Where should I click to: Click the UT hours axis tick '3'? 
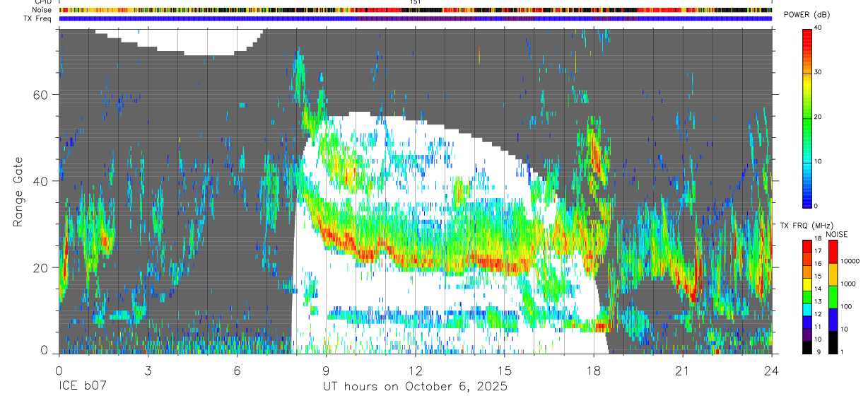[148, 370]
